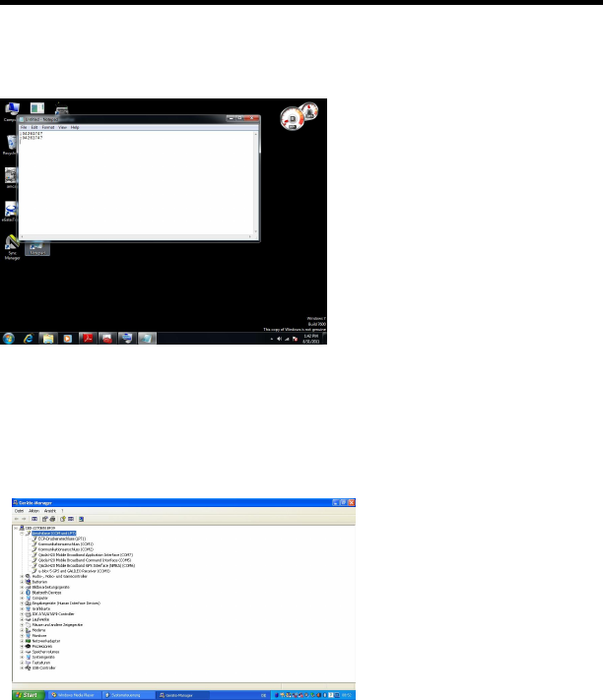Viewport: 603px width, 700px height.
Task: Open Notepad's Edit menu
Action: click(x=34, y=127)
